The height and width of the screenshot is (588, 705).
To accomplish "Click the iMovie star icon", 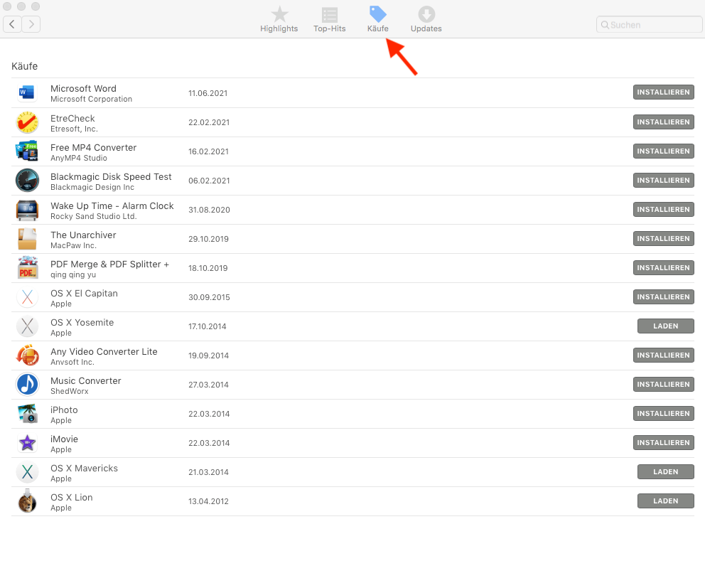I will (x=27, y=443).
